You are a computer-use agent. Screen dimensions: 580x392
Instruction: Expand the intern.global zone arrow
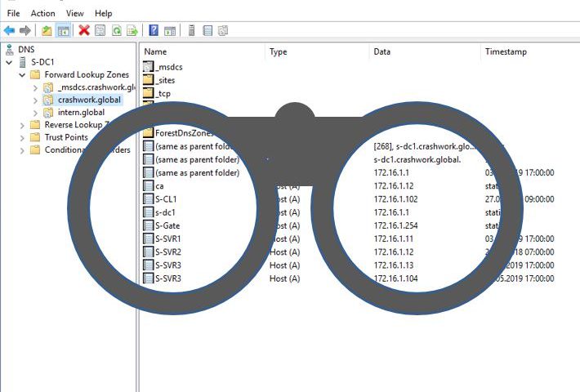[35, 113]
